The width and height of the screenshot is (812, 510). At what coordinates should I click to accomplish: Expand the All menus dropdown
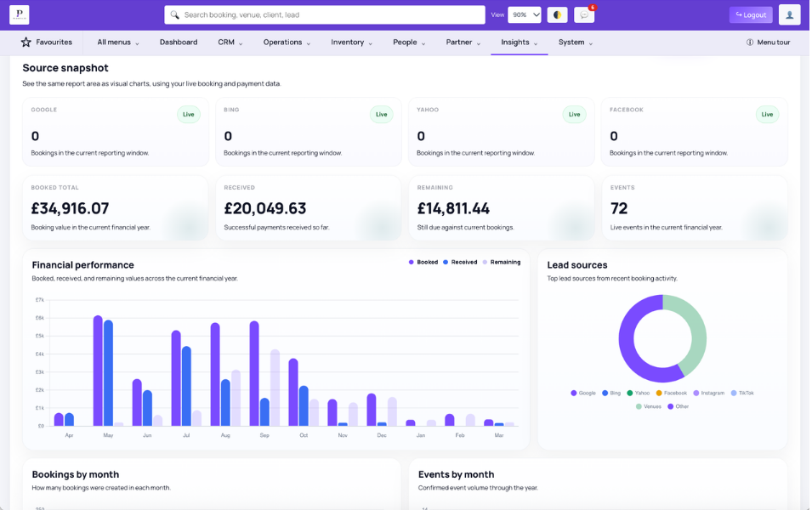tap(118, 42)
